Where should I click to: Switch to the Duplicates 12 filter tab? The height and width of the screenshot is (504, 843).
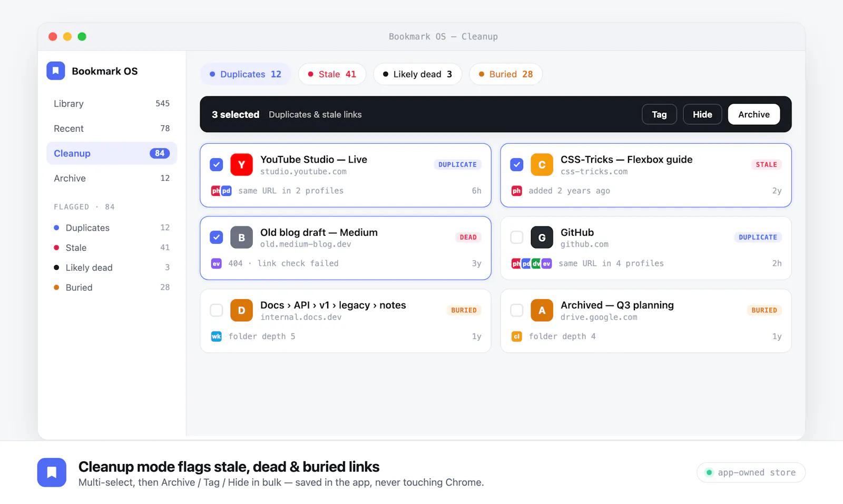coord(246,74)
